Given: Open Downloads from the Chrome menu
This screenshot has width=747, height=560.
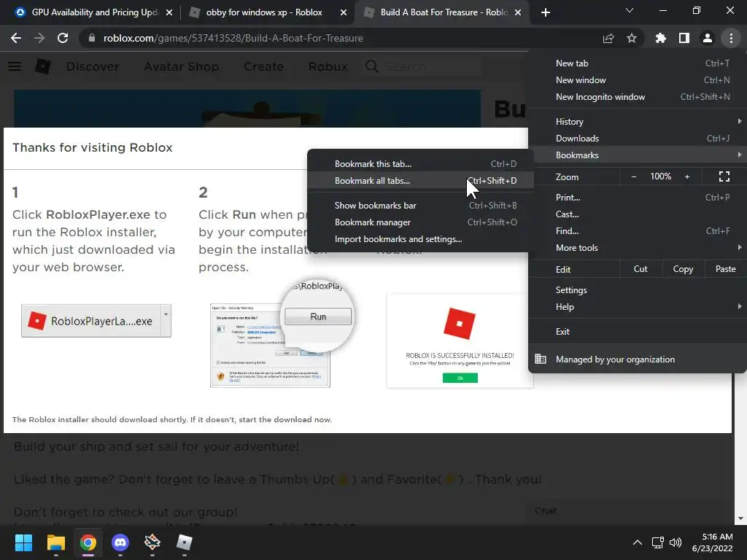Looking at the screenshot, I should [x=638, y=138].
